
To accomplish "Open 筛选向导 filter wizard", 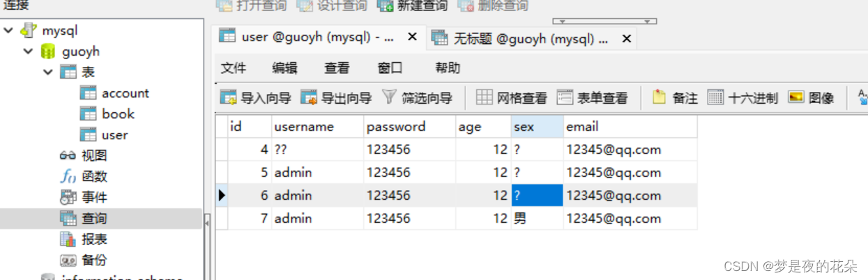I will (417, 98).
